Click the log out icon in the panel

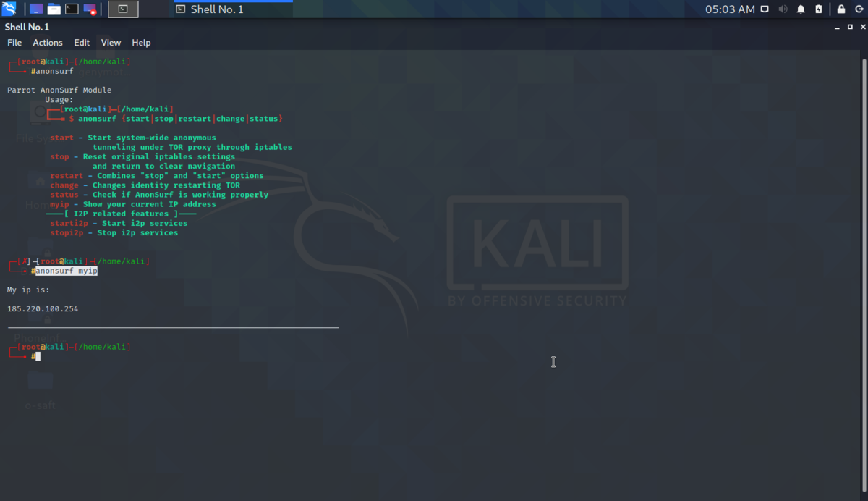(x=859, y=9)
